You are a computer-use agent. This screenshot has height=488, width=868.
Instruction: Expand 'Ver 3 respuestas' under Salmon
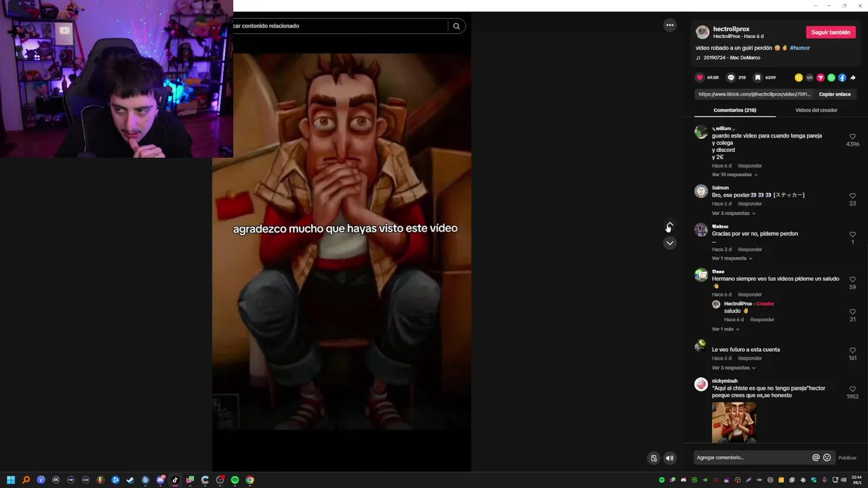pyautogui.click(x=733, y=213)
